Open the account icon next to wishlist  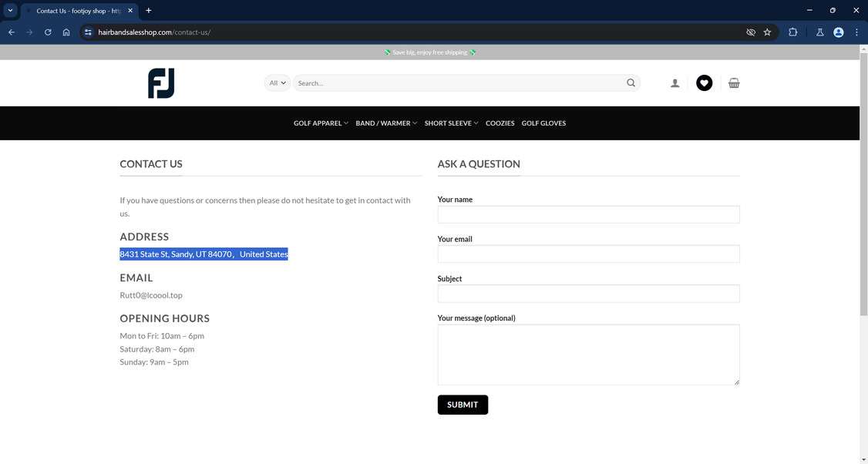(675, 82)
